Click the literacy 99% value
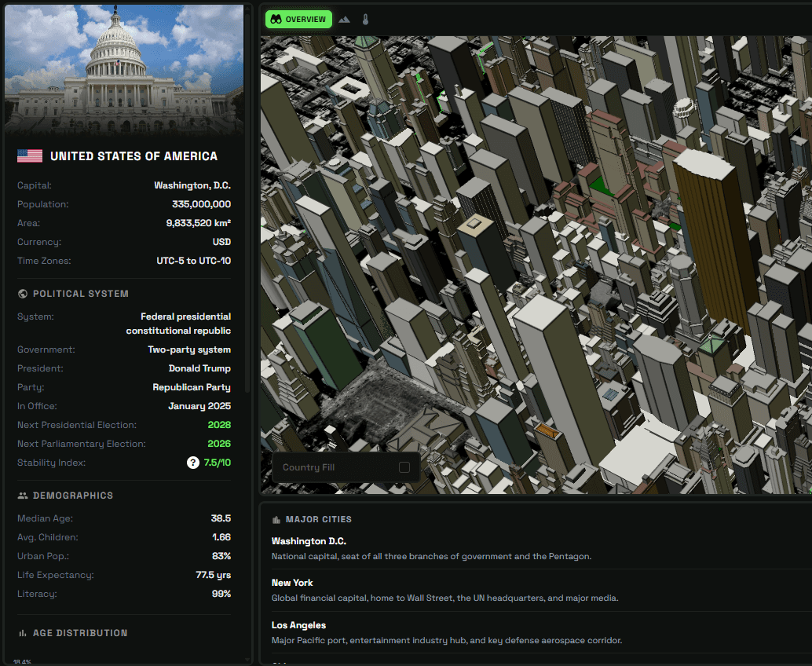812x666 pixels. 221,594
